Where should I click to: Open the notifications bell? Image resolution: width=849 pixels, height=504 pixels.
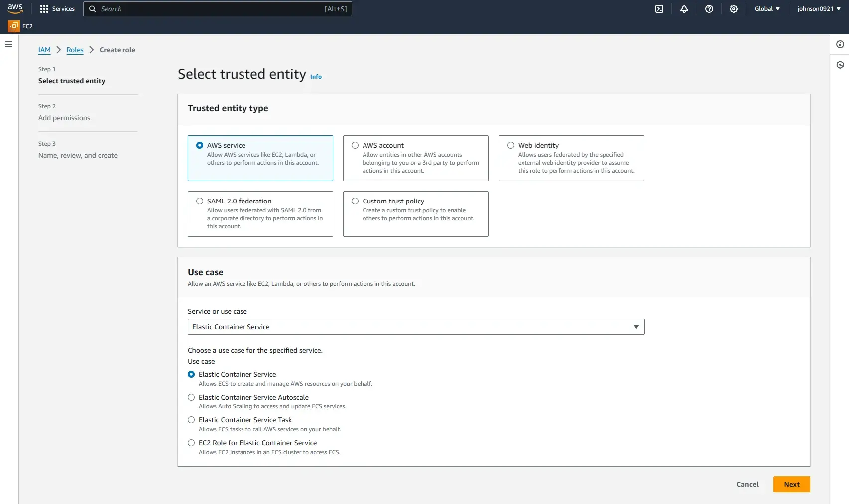pos(684,9)
